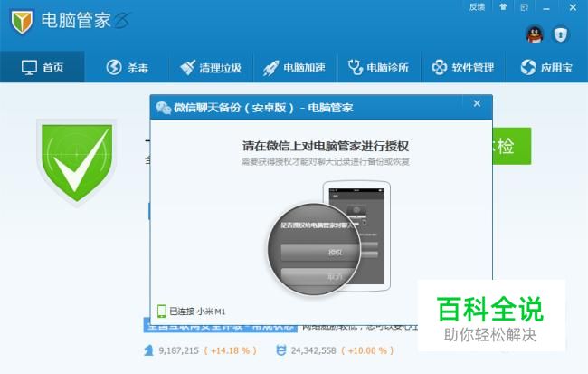Screen dimensions: 588x374
Task: Go to the 电脑加速 speed-up tab
Action: click(x=295, y=68)
